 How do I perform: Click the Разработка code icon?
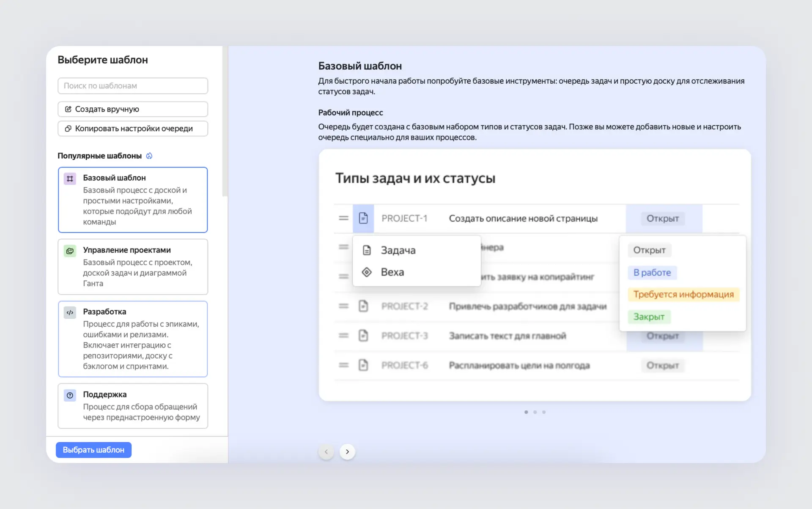tap(70, 312)
